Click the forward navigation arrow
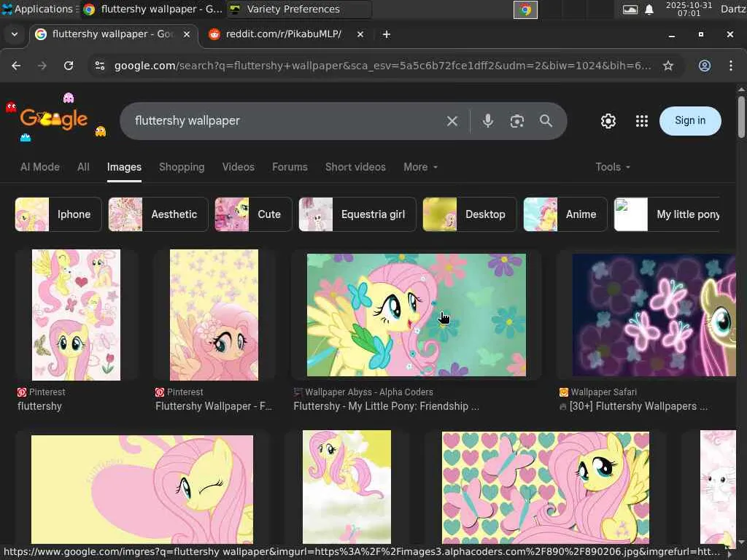The height and width of the screenshot is (560, 747). coord(42,66)
